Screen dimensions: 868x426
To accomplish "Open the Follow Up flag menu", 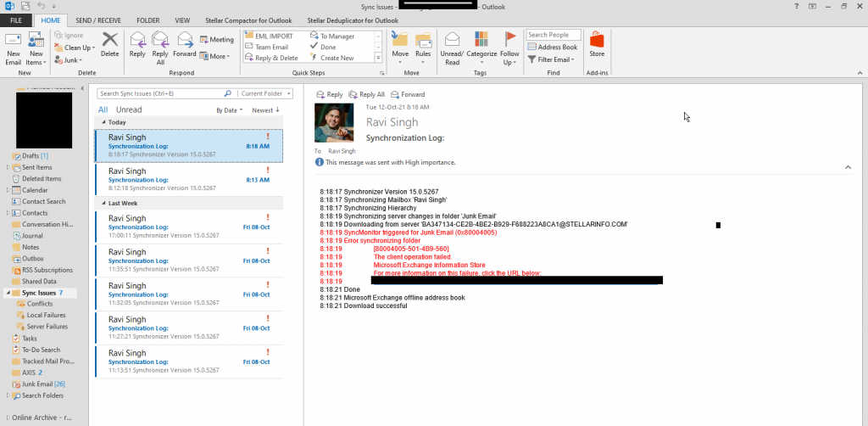I will (509, 48).
